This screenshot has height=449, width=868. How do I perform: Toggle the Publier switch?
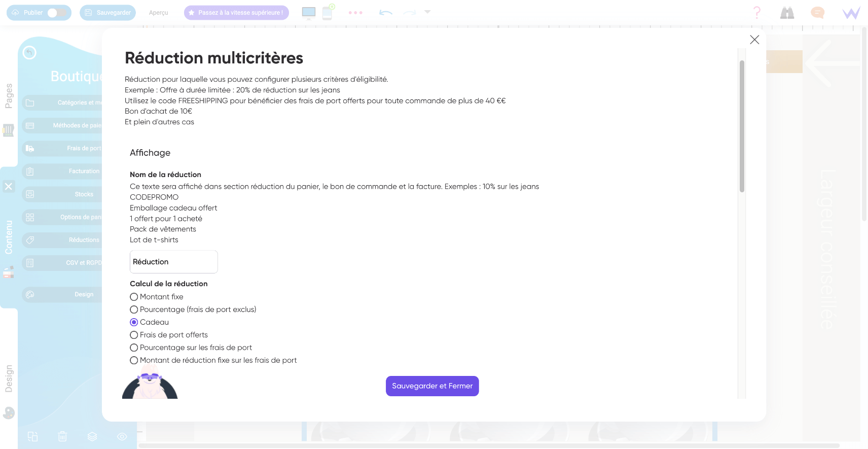click(57, 13)
